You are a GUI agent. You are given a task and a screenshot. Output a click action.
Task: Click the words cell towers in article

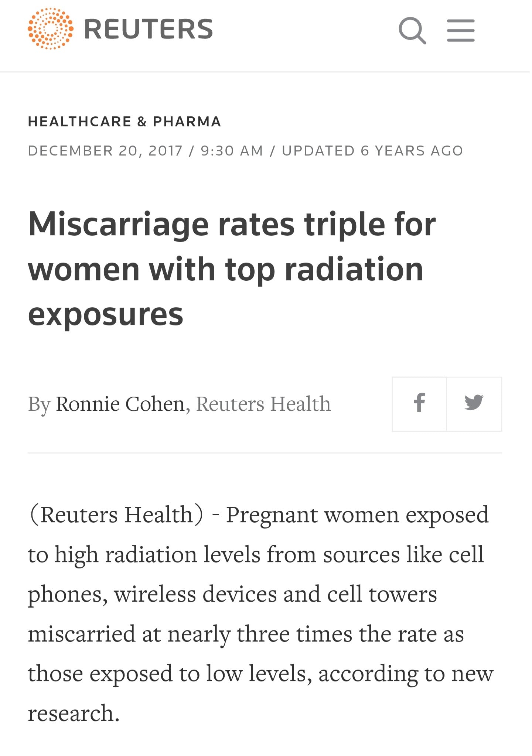pos(382,594)
